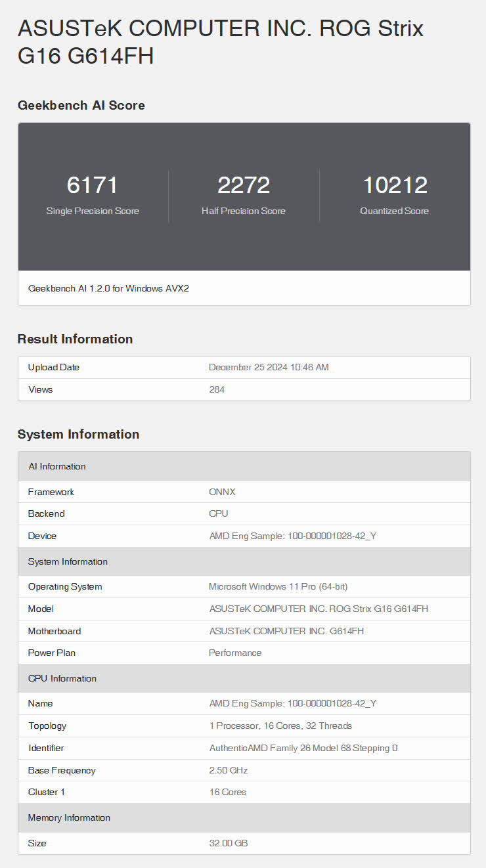Click the System Information section heading
Screen dimensions: 486x868
click(78, 434)
